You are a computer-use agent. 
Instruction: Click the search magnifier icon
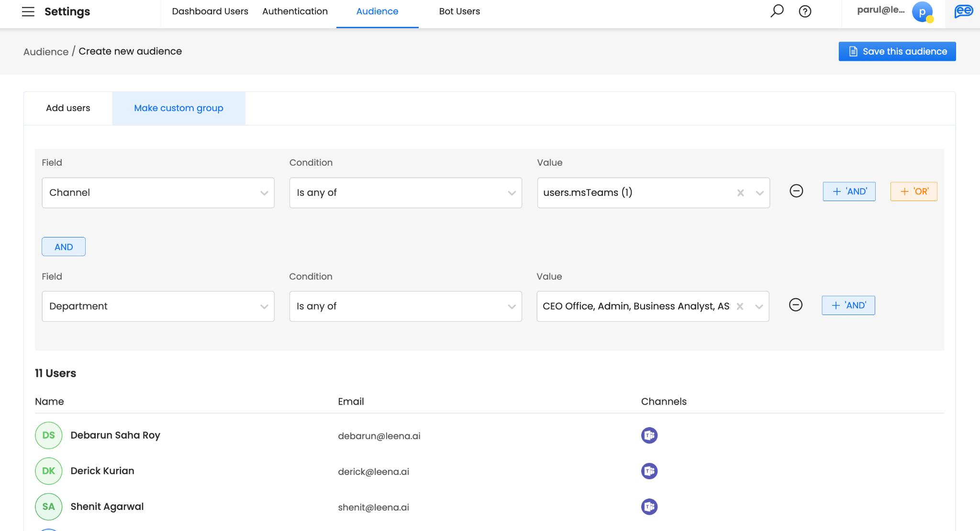(x=777, y=11)
